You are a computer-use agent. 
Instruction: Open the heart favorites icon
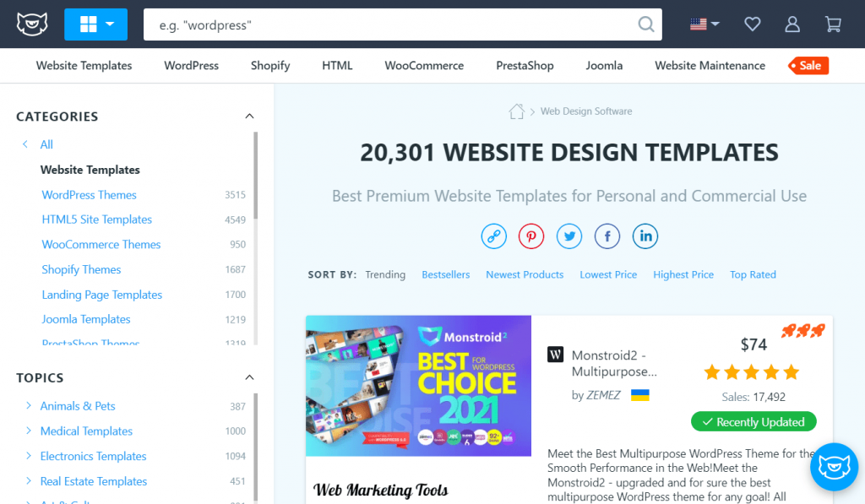tap(753, 24)
